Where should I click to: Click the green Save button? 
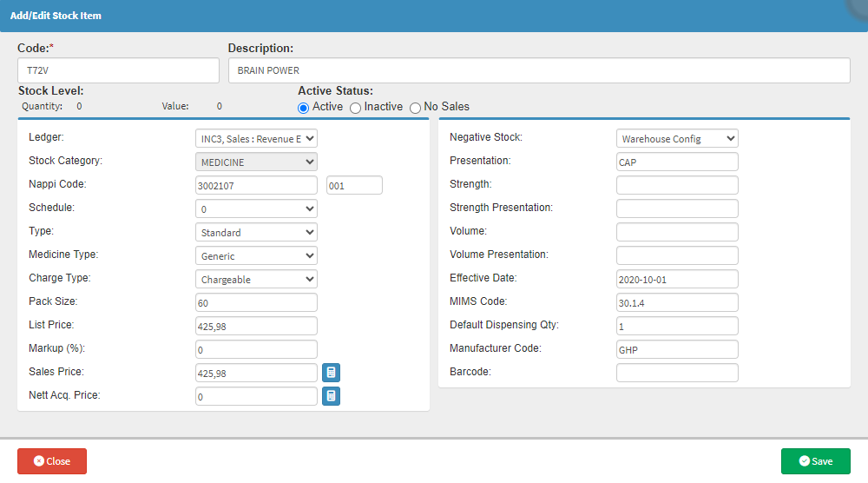(x=815, y=460)
